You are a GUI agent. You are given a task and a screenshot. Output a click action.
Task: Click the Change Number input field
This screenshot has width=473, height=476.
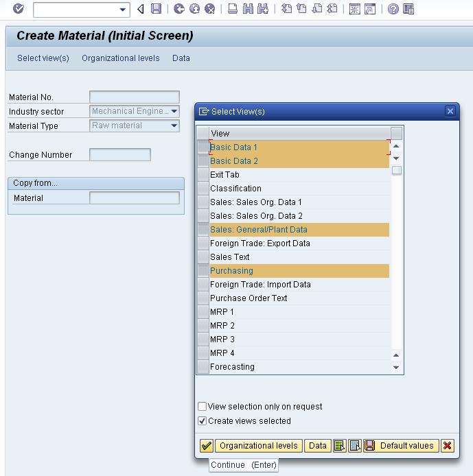(x=120, y=154)
